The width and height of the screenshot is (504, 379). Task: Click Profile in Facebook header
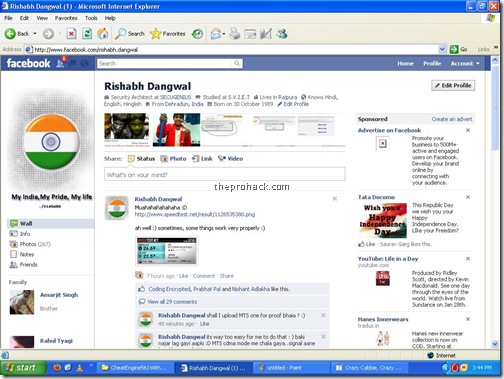[x=432, y=63]
